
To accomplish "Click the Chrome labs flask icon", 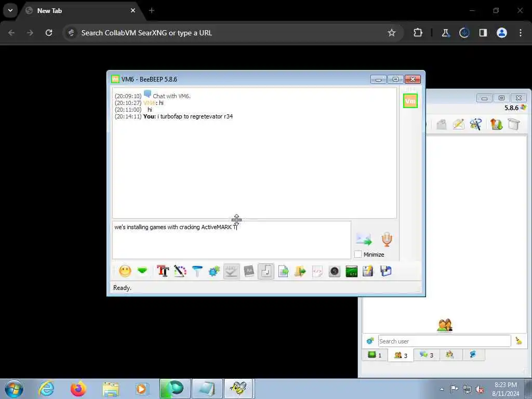I will click(x=445, y=33).
